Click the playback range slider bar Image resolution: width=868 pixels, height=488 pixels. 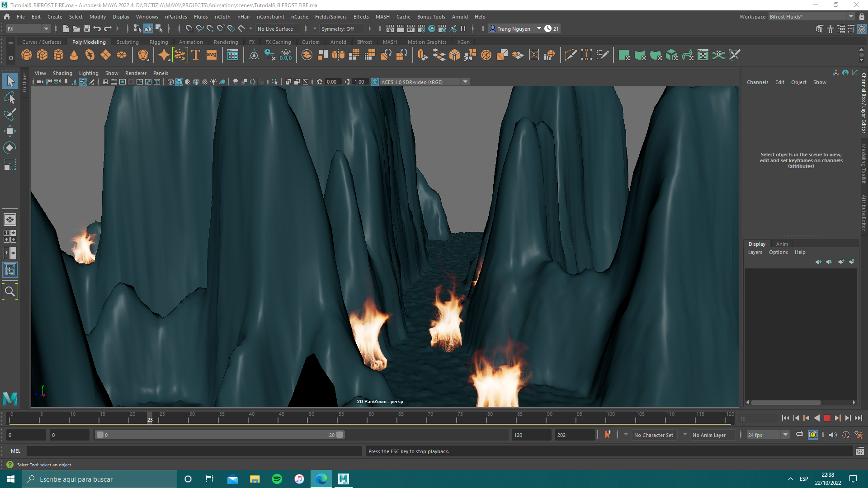tap(220, 435)
